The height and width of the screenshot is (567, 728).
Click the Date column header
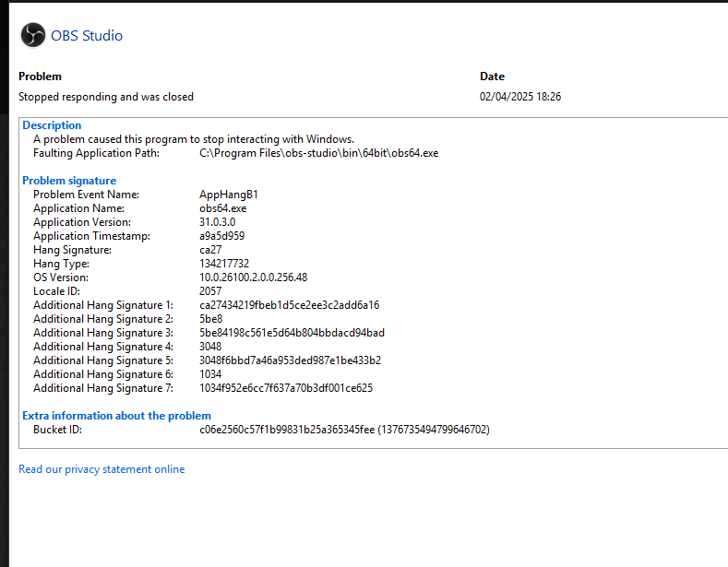tap(492, 77)
